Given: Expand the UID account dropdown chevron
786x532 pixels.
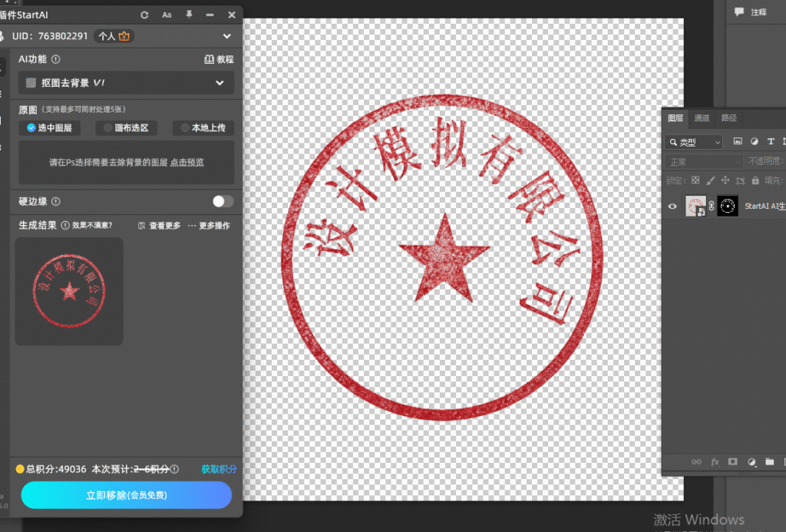Looking at the screenshot, I should pos(227,36).
